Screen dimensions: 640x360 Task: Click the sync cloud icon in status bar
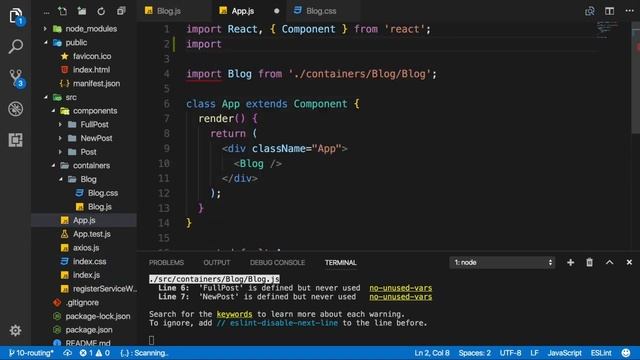click(67, 353)
